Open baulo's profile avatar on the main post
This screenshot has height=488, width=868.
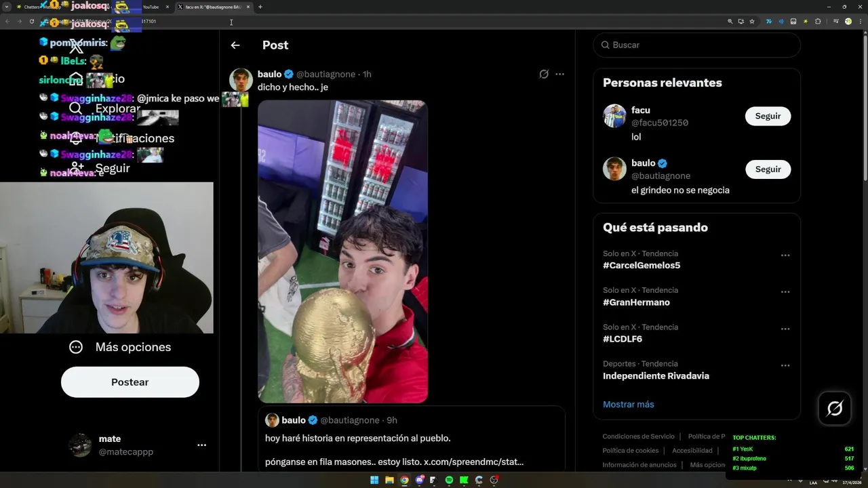(x=241, y=80)
